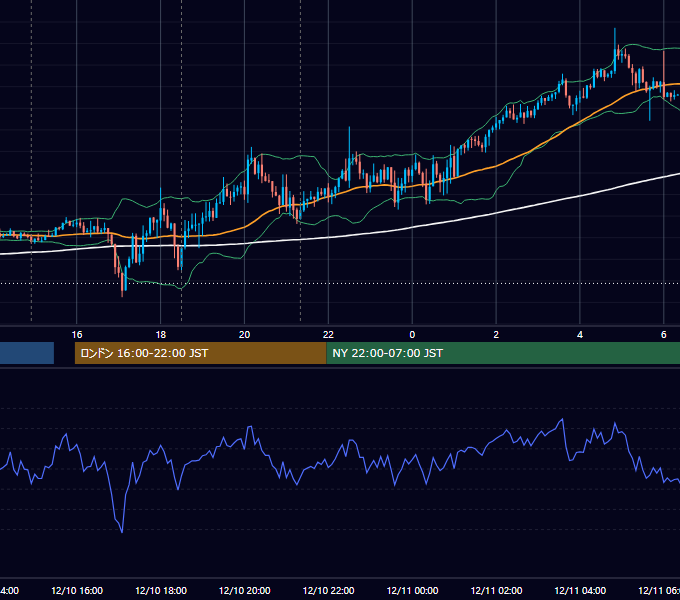The image size is (680, 600).
Task: Select the ロンドン 16:00-22:00 JST session bar
Action: pyautogui.click(x=200, y=353)
